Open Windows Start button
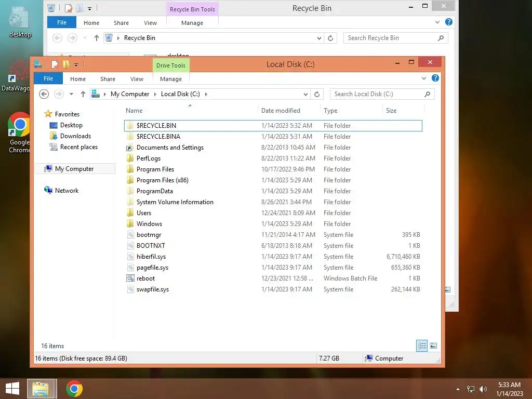 click(x=12, y=389)
